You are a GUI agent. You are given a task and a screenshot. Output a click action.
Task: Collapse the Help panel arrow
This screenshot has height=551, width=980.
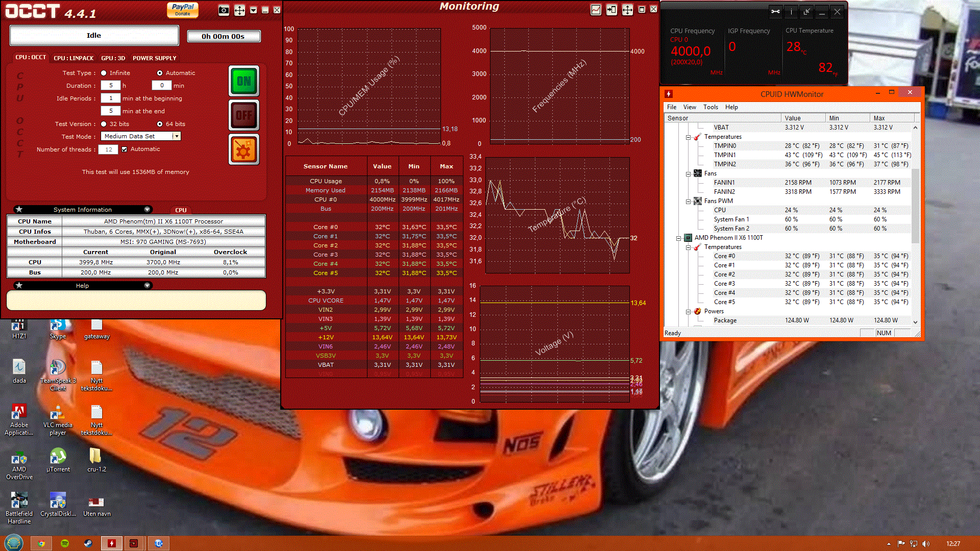[147, 286]
